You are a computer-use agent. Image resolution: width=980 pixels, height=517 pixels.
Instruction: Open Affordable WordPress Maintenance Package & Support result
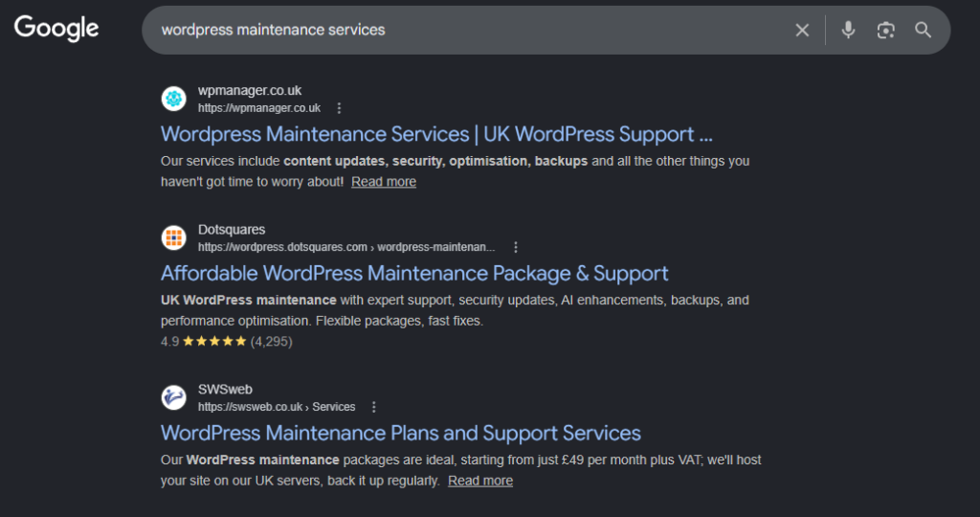coord(414,273)
